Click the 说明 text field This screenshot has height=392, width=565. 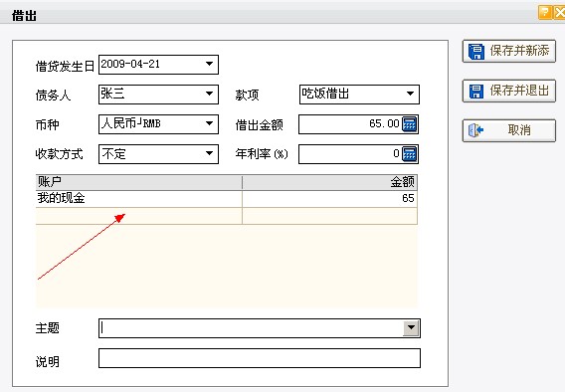pyautogui.click(x=260, y=358)
